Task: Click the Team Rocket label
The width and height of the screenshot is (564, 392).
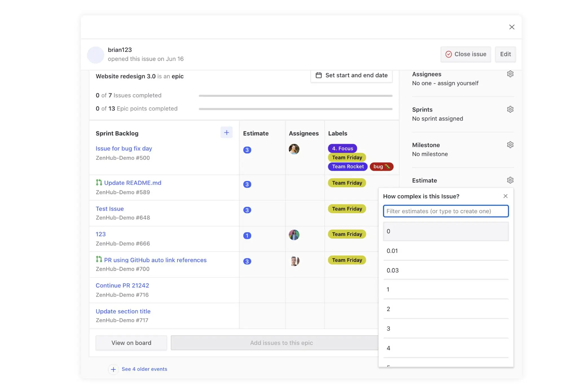Action: (348, 167)
